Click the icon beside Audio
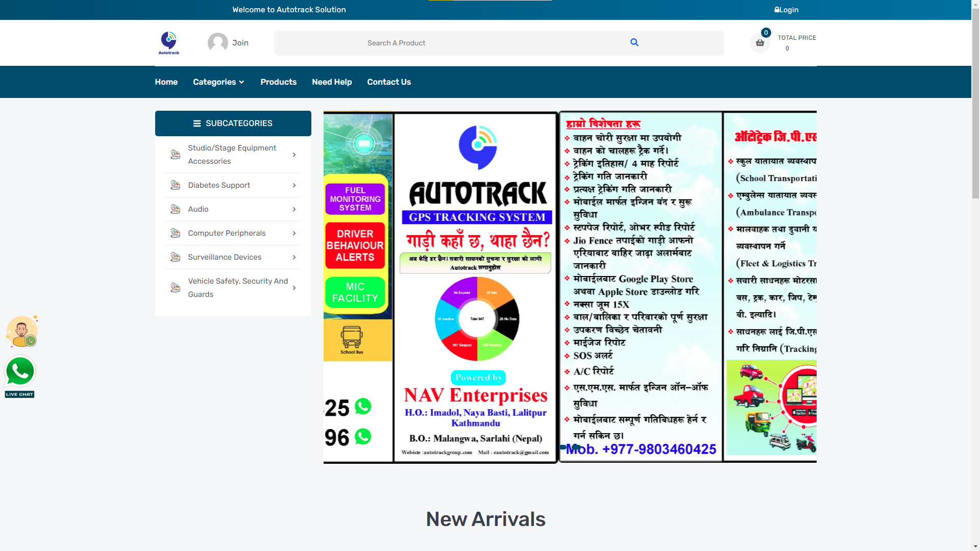Image resolution: width=980 pixels, height=551 pixels. (x=175, y=209)
